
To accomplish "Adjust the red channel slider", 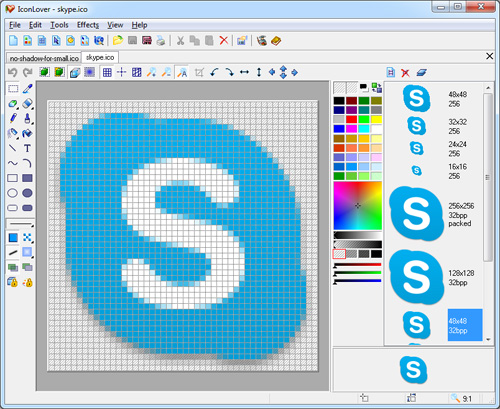I will point(358,265).
